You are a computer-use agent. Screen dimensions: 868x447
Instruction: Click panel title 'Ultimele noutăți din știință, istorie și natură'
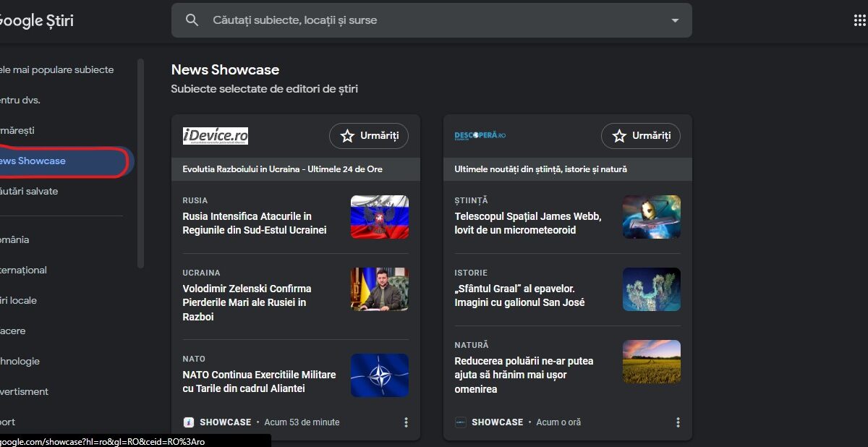(x=541, y=169)
